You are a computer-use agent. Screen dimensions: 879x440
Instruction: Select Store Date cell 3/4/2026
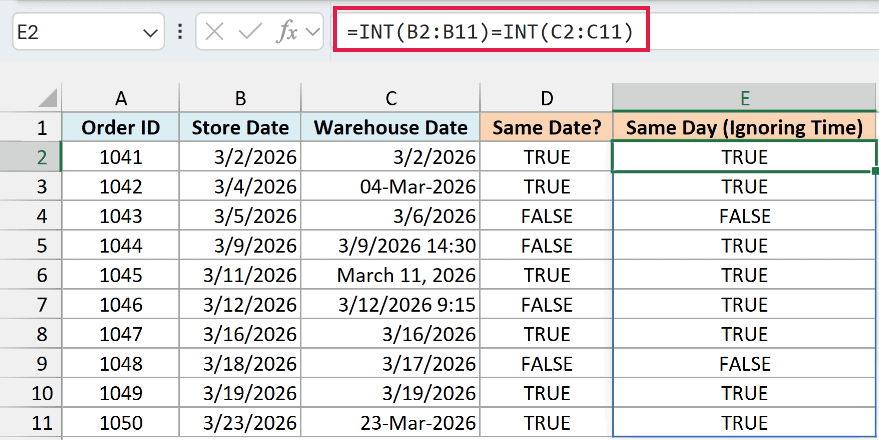pos(240,186)
